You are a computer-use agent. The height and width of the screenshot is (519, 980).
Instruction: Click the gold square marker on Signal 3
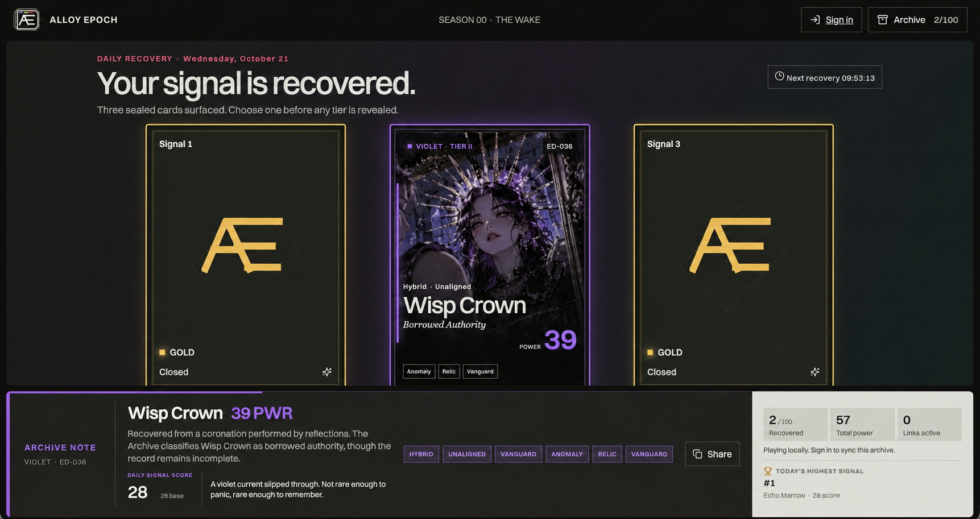coord(650,352)
